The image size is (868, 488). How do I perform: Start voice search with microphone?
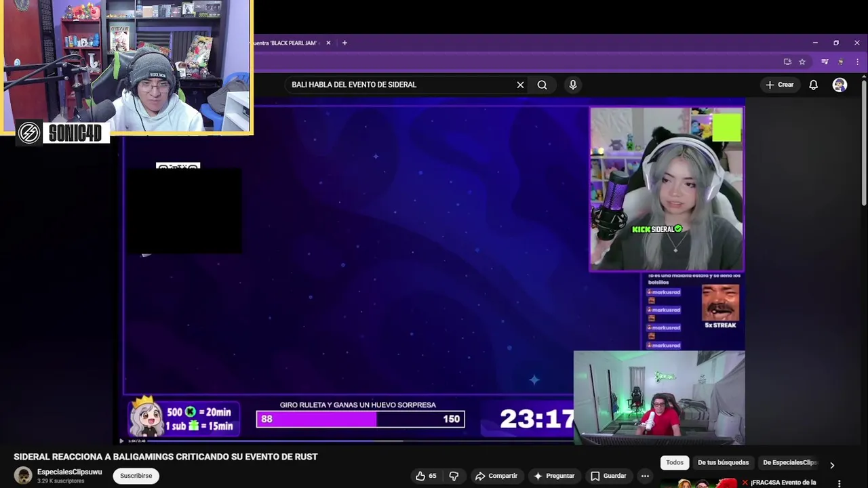(x=573, y=85)
